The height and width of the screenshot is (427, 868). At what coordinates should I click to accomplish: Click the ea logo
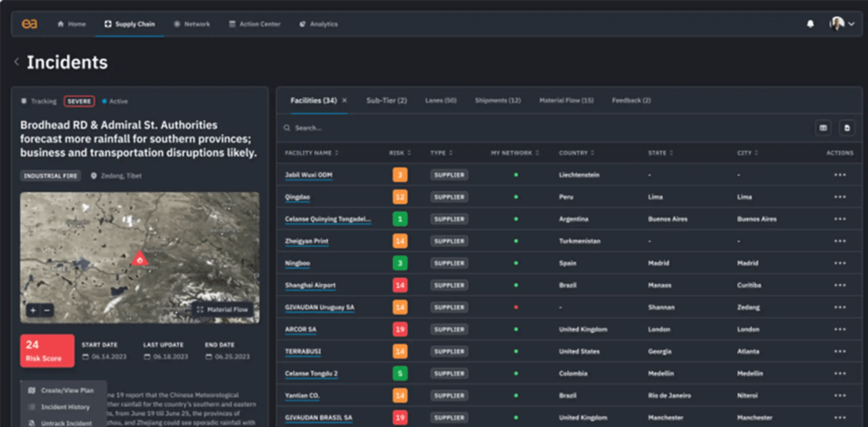[x=30, y=25]
